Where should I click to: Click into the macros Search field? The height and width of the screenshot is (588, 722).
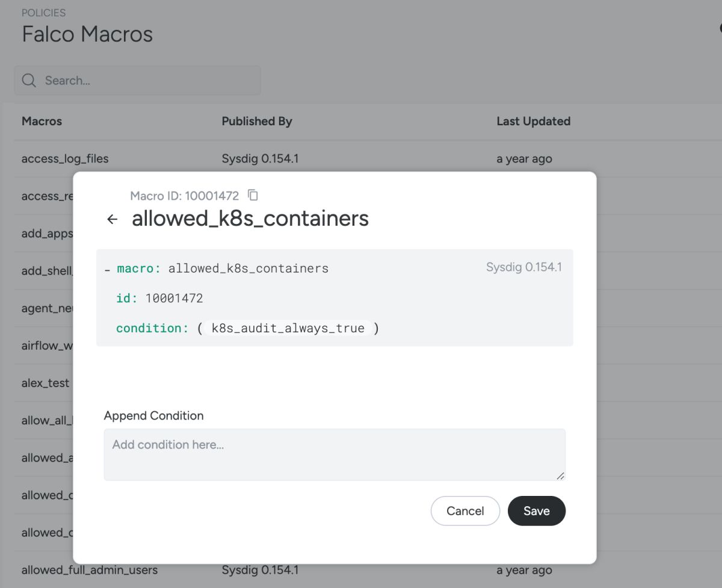[147, 81]
